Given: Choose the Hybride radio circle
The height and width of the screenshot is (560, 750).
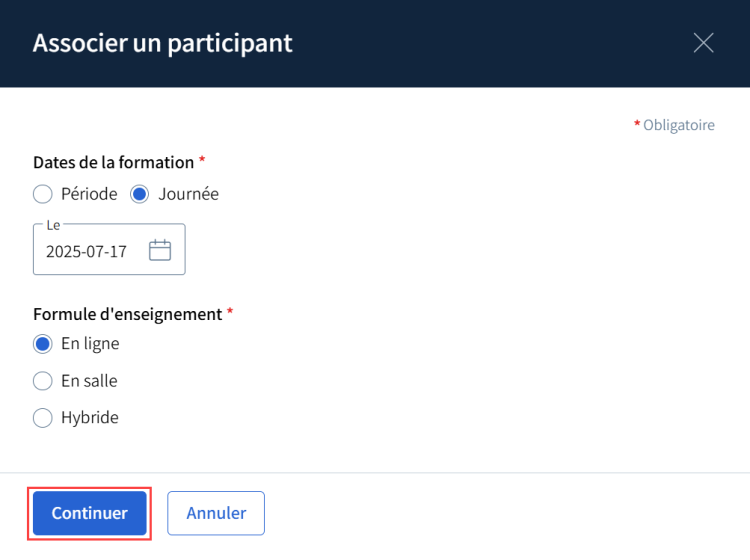Looking at the screenshot, I should [43, 418].
